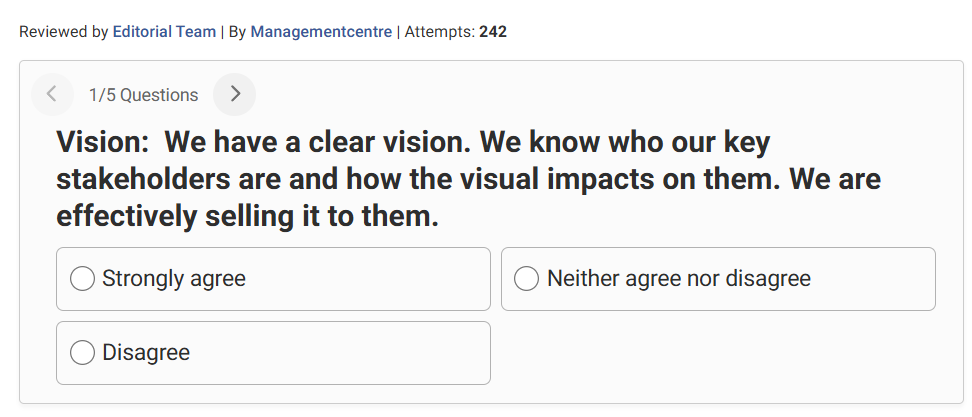Click the Reviewed by text
Screen dimensions: 972x417
tap(63, 32)
